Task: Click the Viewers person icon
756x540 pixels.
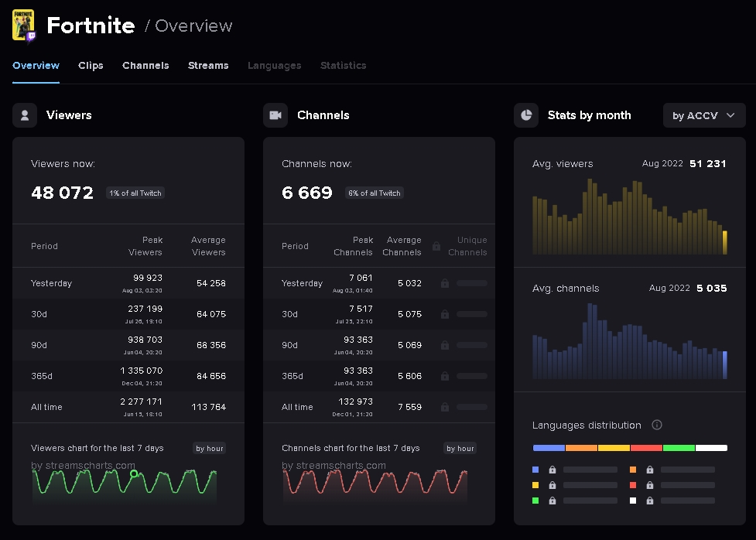Action: (x=25, y=115)
